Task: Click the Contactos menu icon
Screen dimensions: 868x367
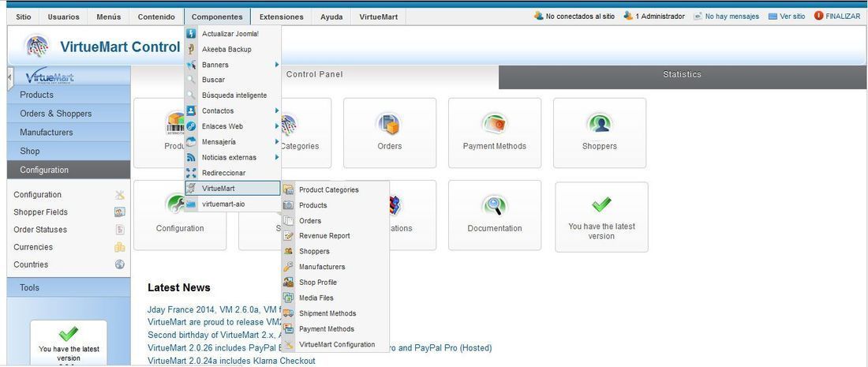Action: [x=191, y=110]
